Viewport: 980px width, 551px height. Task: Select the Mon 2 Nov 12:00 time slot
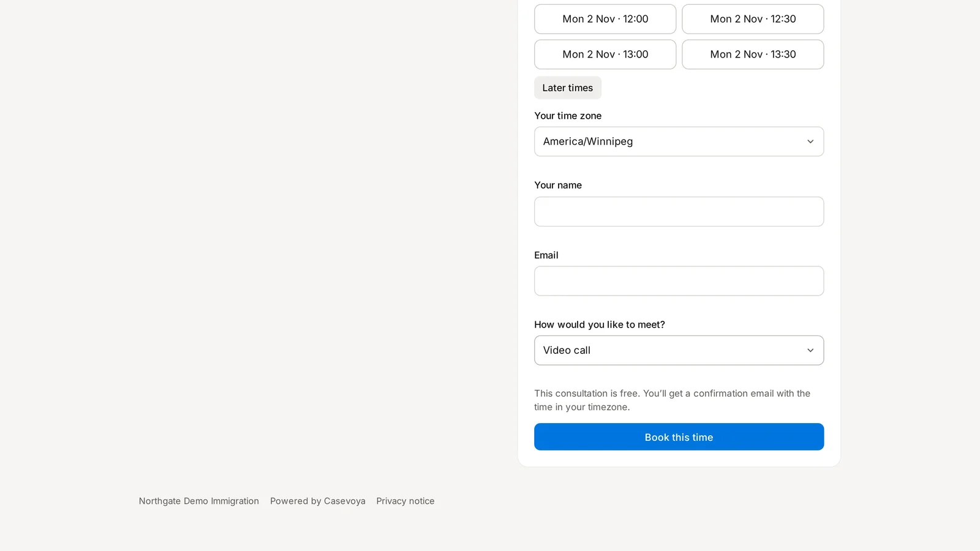click(x=605, y=19)
